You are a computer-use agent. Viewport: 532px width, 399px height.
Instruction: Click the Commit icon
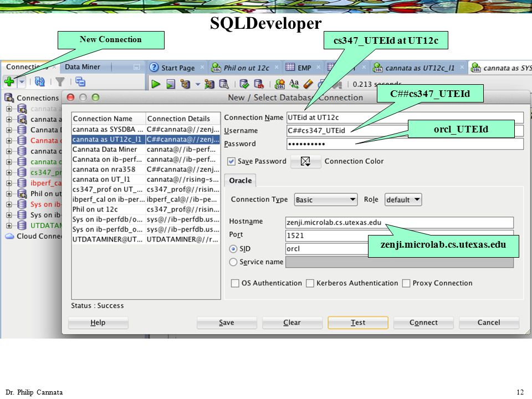point(244,84)
